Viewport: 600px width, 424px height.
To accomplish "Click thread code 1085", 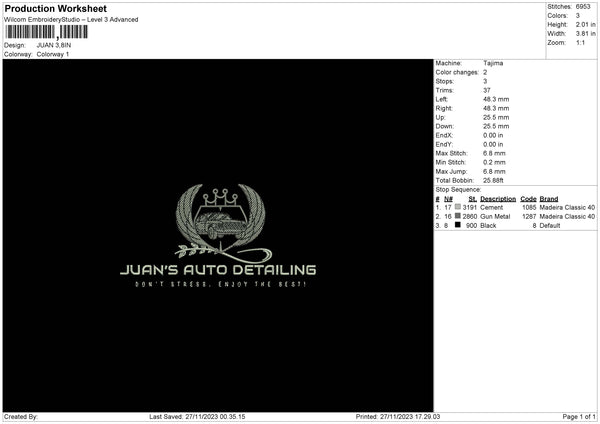I will pos(529,207).
